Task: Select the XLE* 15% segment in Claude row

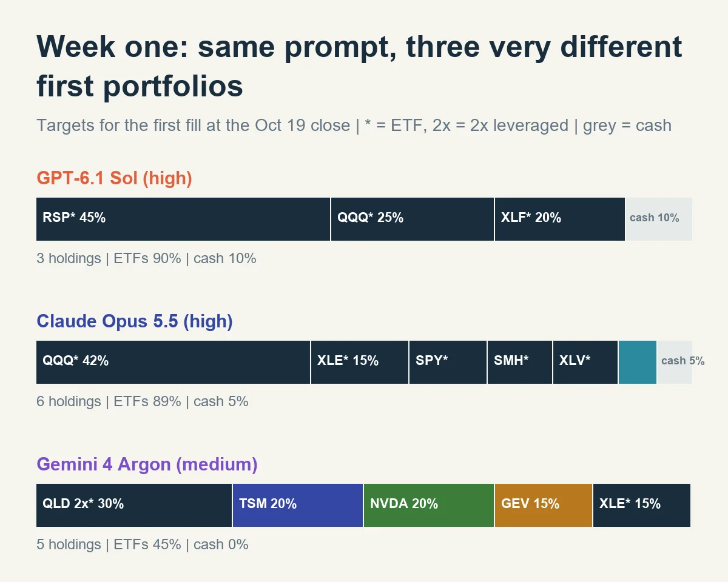Action: (360, 362)
